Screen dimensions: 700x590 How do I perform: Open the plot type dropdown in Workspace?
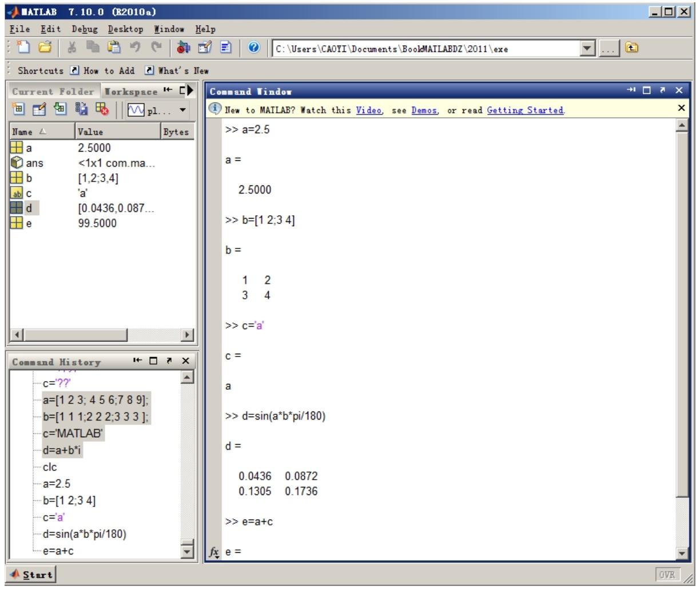tap(182, 109)
